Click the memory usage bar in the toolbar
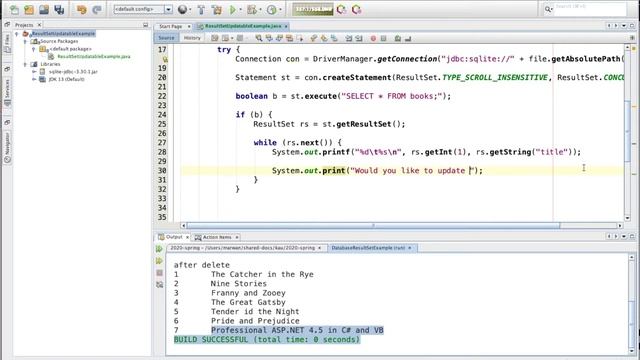This screenshot has height=360, width=640. (x=313, y=9)
